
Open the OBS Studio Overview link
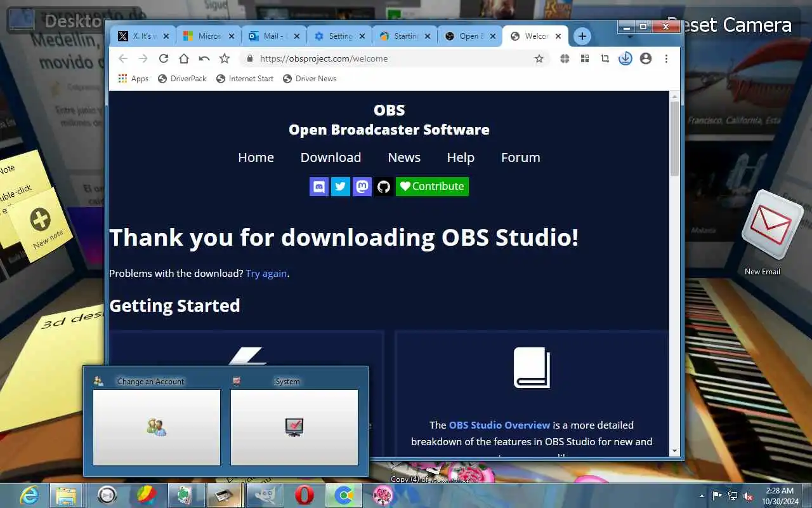pos(499,425)
